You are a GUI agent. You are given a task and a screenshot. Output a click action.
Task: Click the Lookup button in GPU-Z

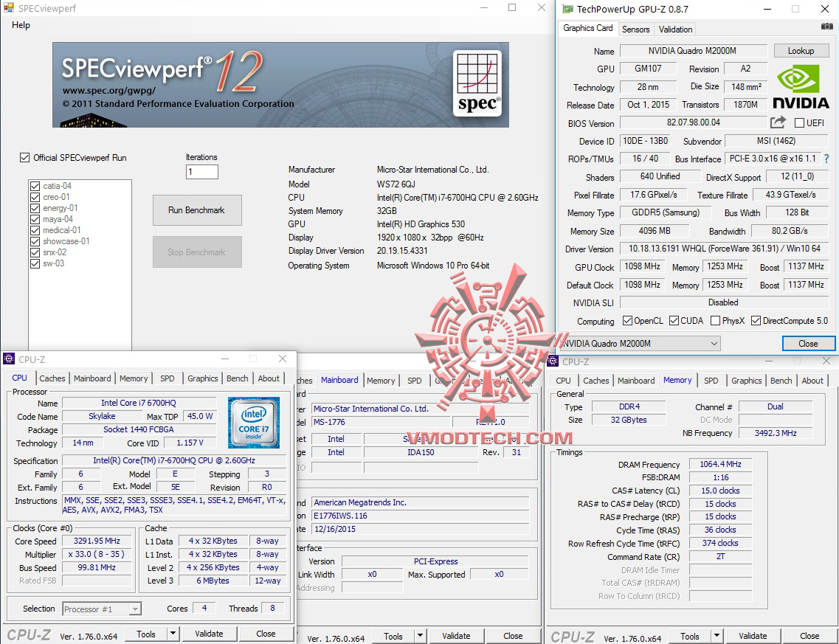[801, 51]
